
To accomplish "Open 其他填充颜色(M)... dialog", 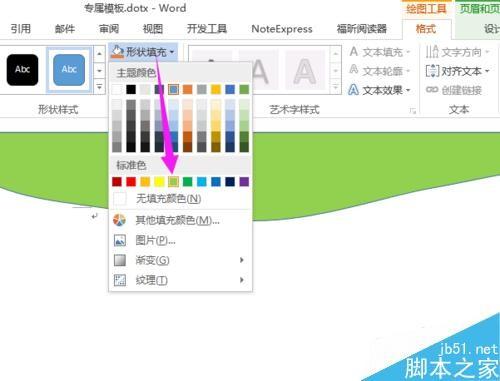I will tap(180, 220).
